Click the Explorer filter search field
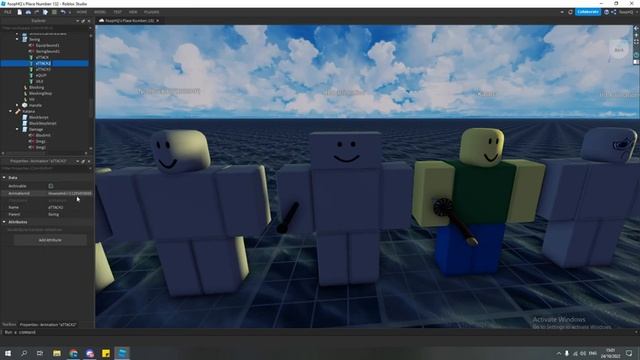The width and height of the screenshot is (640, 360). coord(44,28)
